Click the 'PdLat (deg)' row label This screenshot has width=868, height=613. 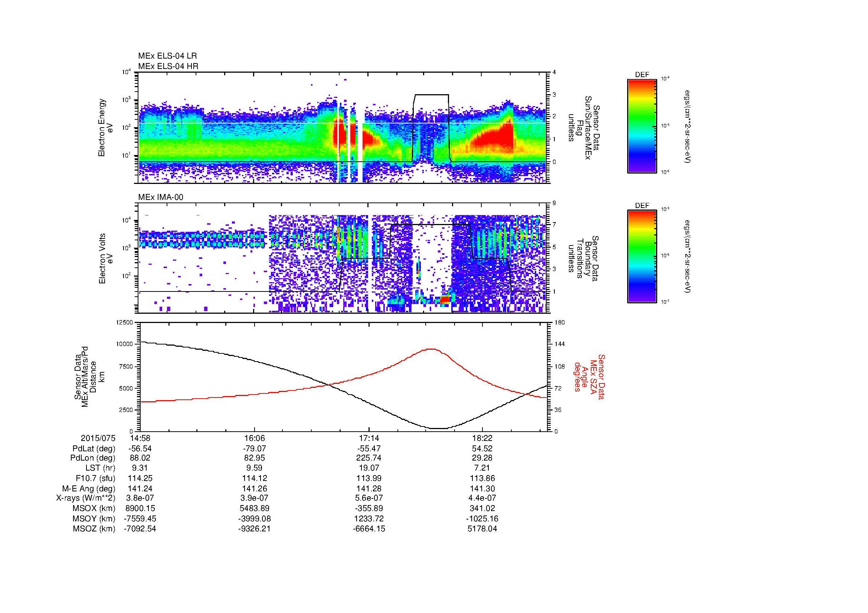point(94,449)
